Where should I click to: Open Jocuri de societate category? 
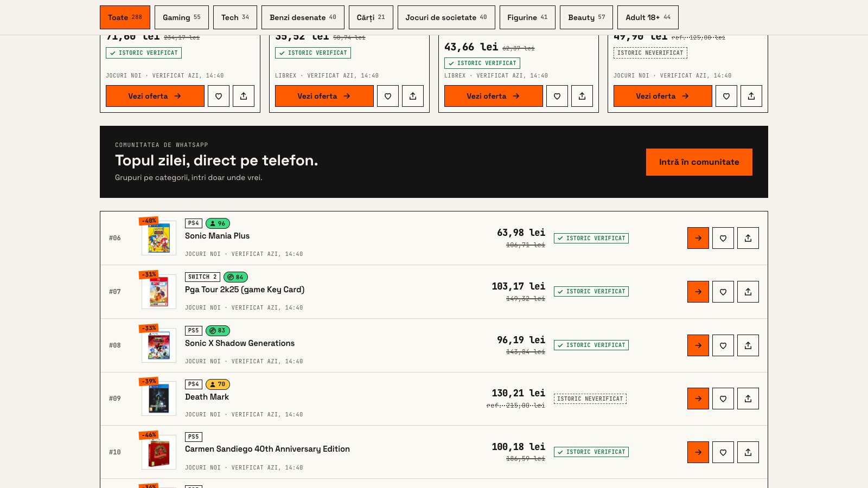446,17
